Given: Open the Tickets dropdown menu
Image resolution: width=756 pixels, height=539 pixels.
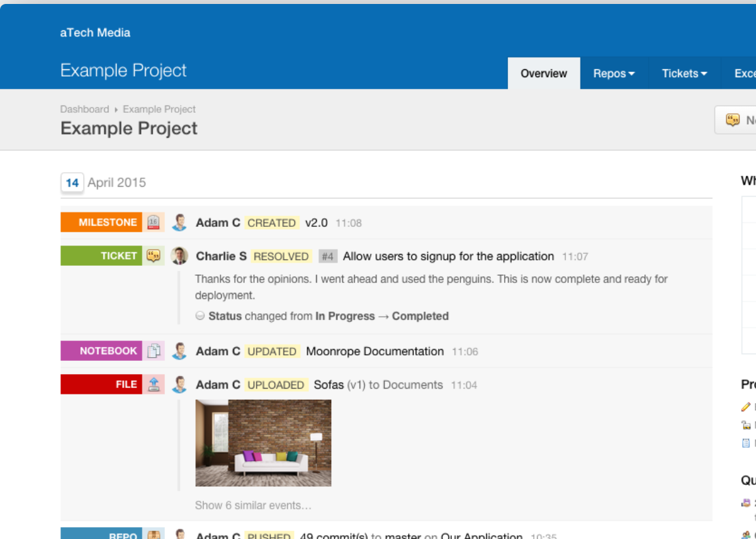Looking at the screenshot, I should [685, 73].
